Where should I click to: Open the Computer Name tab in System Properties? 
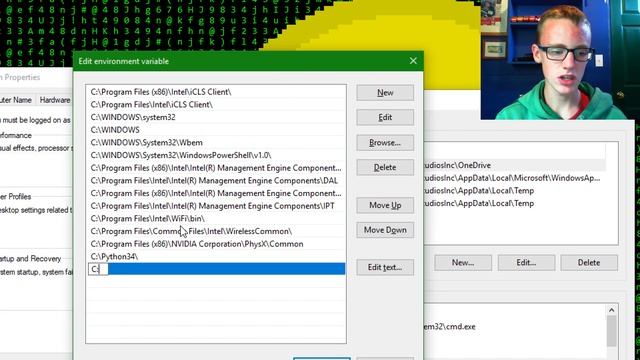point(16,100)
